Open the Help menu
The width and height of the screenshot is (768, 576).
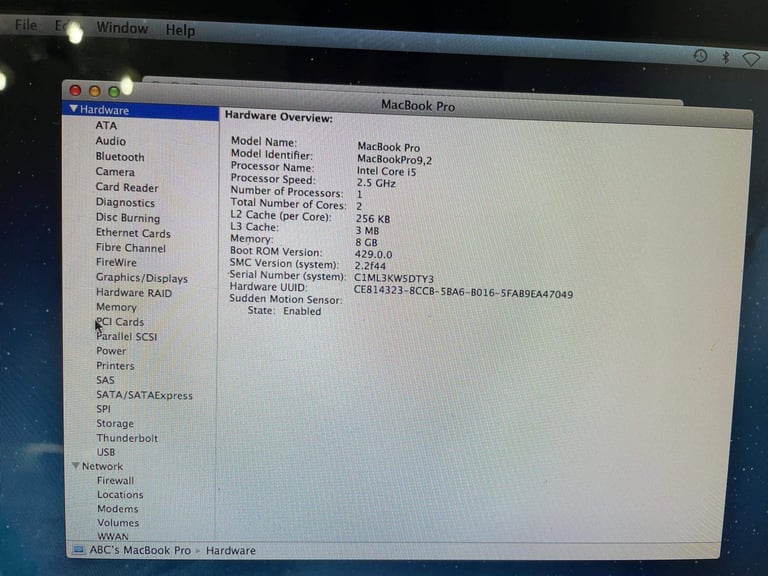click(x=180, y=30)
